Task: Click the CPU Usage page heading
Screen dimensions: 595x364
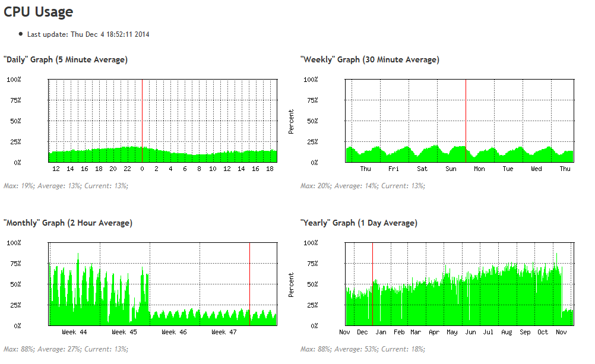Action: click(39, 12)
